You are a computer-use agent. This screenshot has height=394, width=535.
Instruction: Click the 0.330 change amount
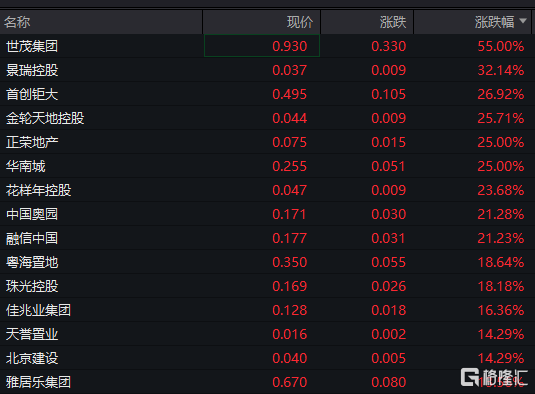tap(389, 46)
